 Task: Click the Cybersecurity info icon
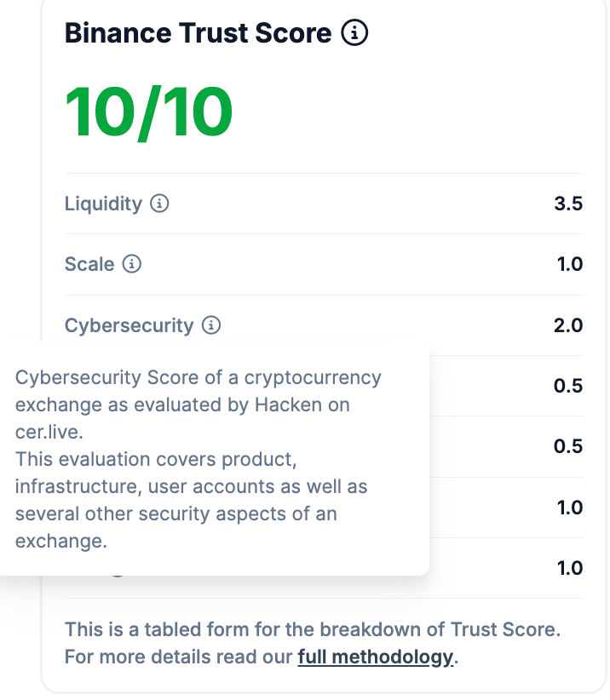tap(211, 325)
